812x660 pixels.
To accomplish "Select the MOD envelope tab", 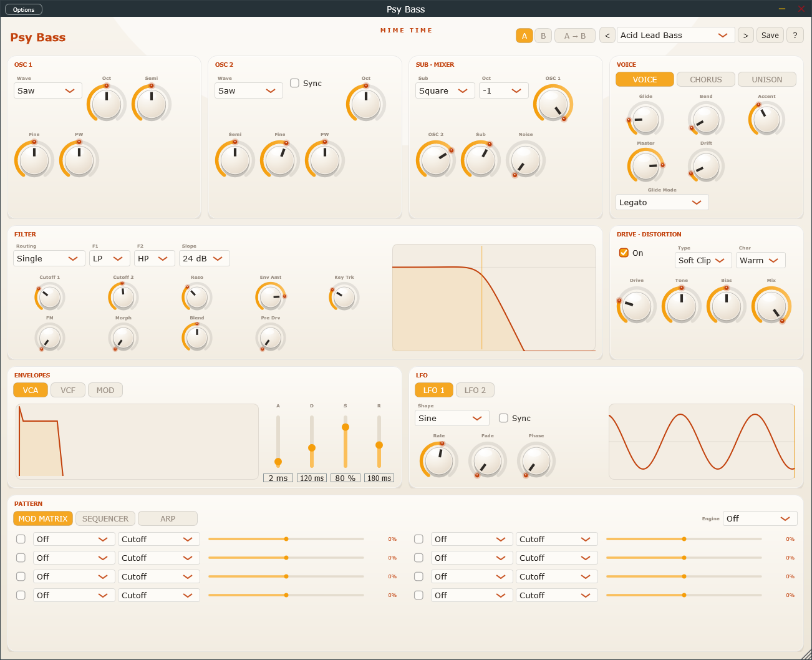I will (105, 390).
